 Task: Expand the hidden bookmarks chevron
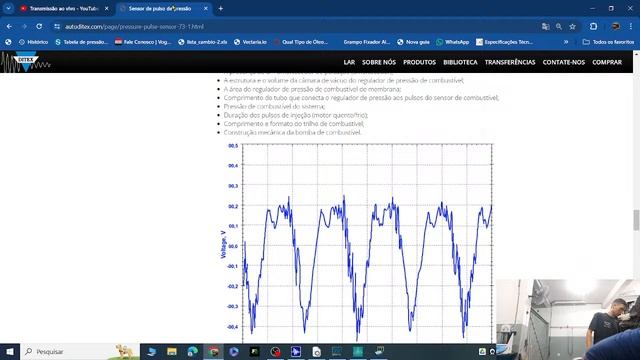coord(566,42)
